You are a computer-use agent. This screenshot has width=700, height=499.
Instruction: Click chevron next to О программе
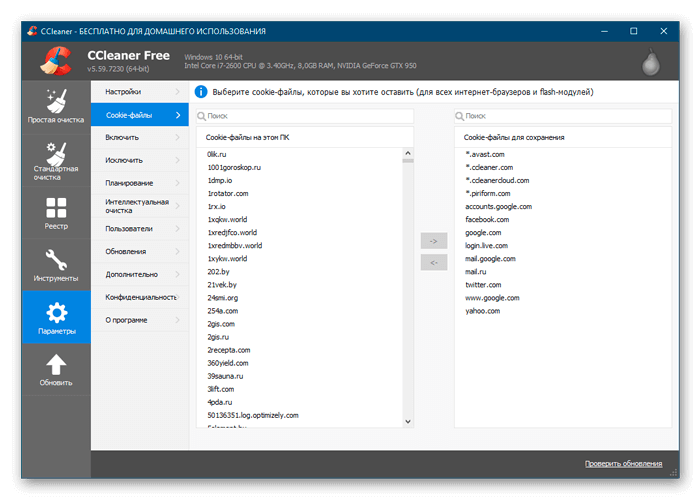(x=178, y=320)
